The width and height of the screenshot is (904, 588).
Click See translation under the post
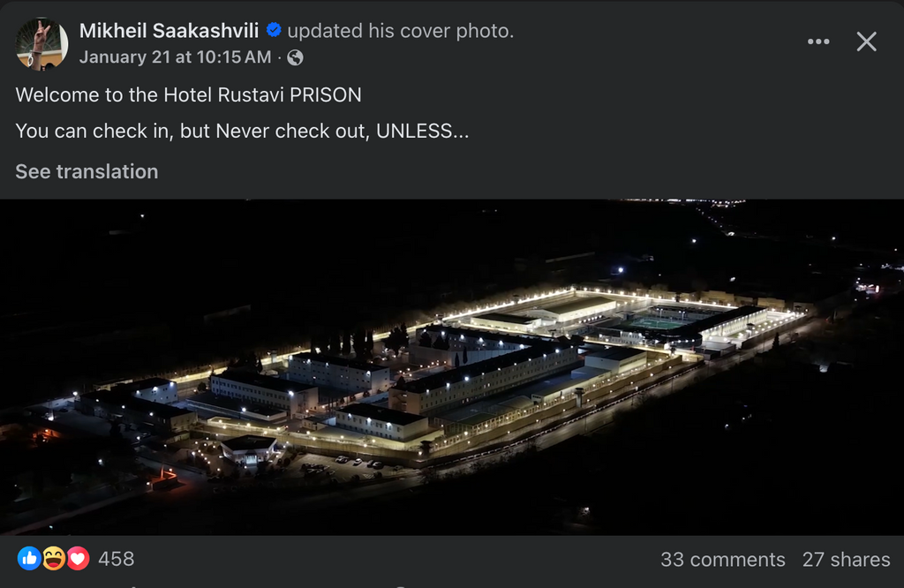(x=87, y=171)
